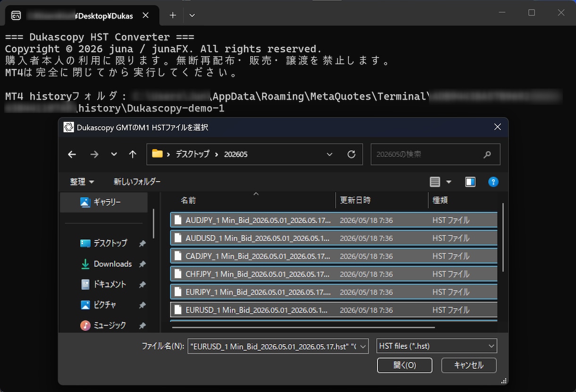Image resolution: width=576 pixels, height=392 pixels.
Task: Select the AUDJPY_1 Min_Bid file
Action: point(333,220)
